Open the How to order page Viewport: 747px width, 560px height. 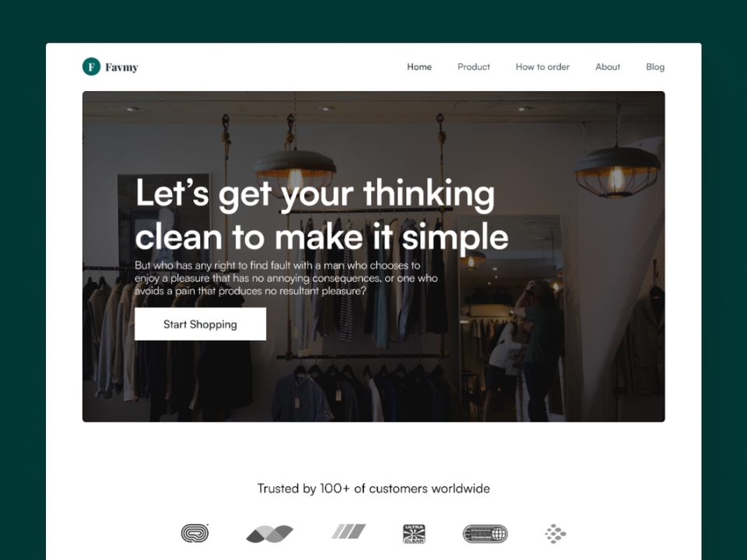click(542, 67)
